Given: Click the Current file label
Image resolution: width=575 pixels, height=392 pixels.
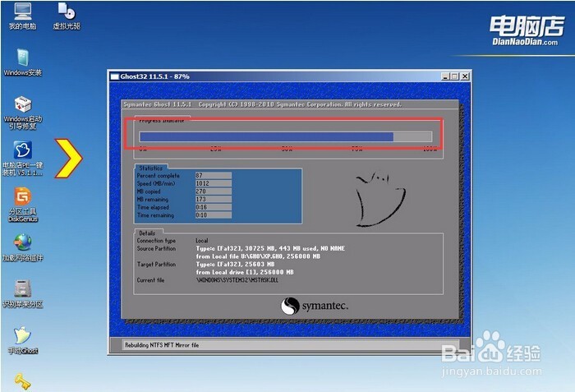Looking at the screenshot, I should [x=150, y=280].
